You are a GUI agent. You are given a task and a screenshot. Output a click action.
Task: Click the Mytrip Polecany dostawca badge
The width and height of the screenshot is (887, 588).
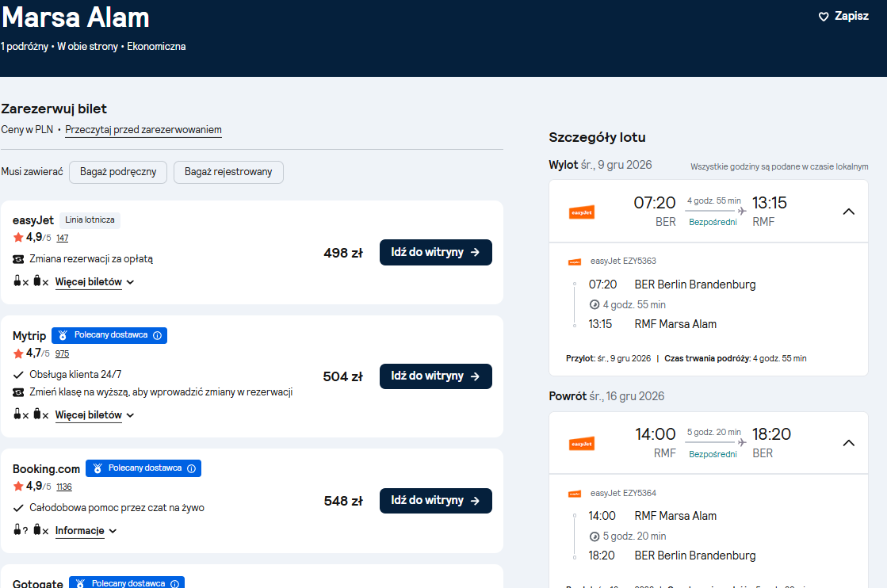pyautogui.click(x=109, y=335)
